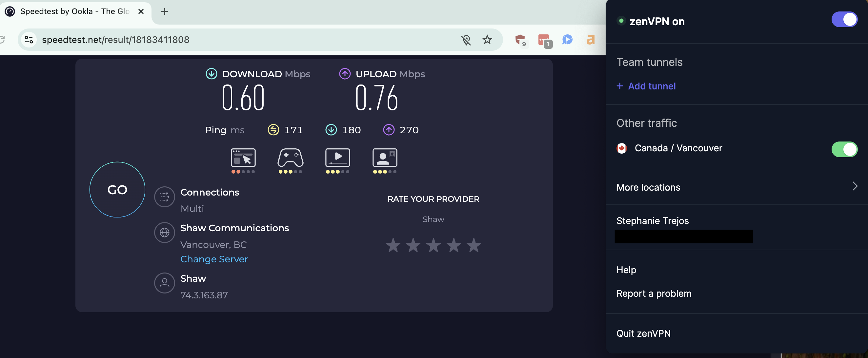
Task: Toggle the zenVPN on/off master switch
Action: tap(844, 20)
